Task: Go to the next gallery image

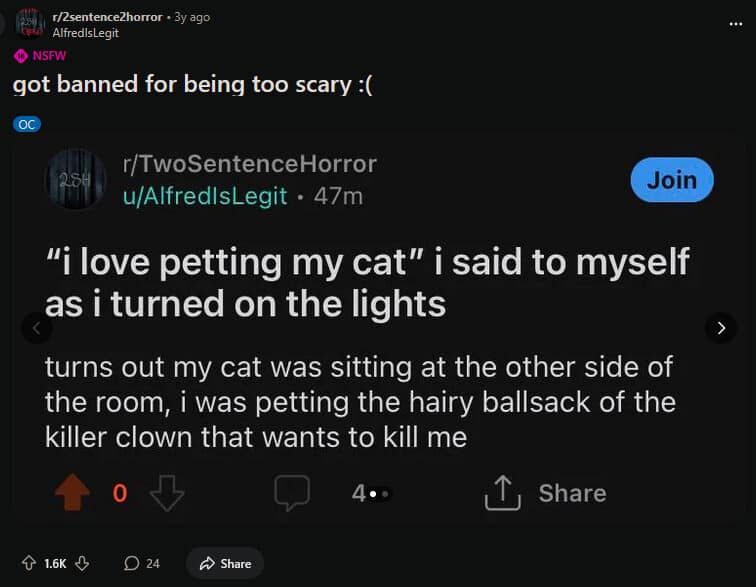Action: coord(720,327)
